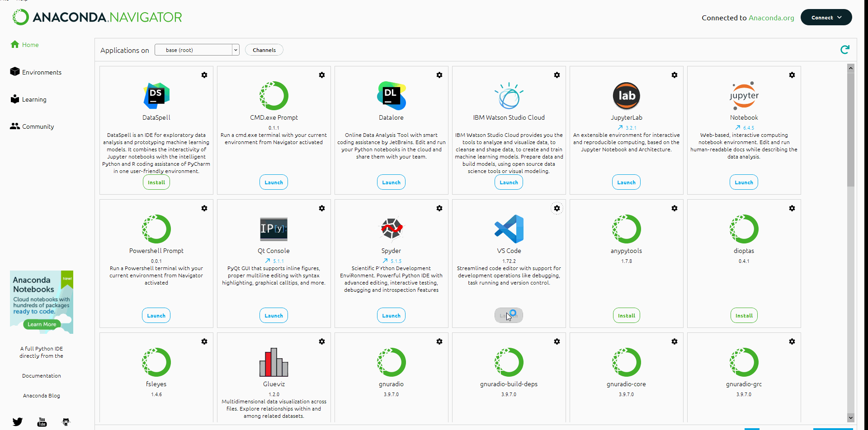Launch Powershell Prompt
This screenshot has height=430, width=868.
(x=156, y=315)
